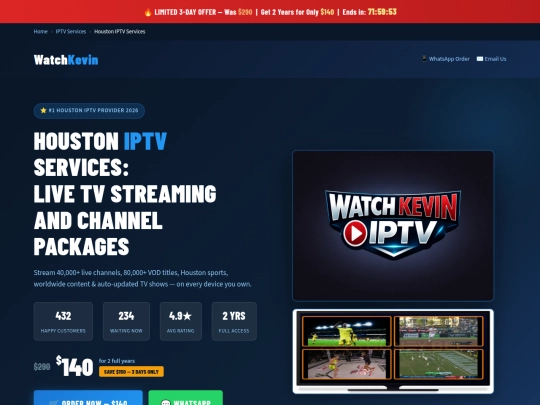Select the phone icon beside WhatsApp Order
Screen dimensions: 540x405
coord(424,59)
